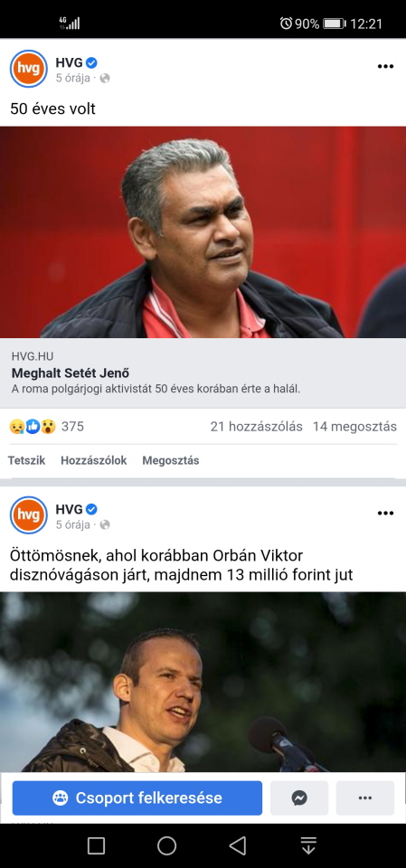Open the three-dot menu of the first HVG post
406x868 pixels.
point(385,66)
